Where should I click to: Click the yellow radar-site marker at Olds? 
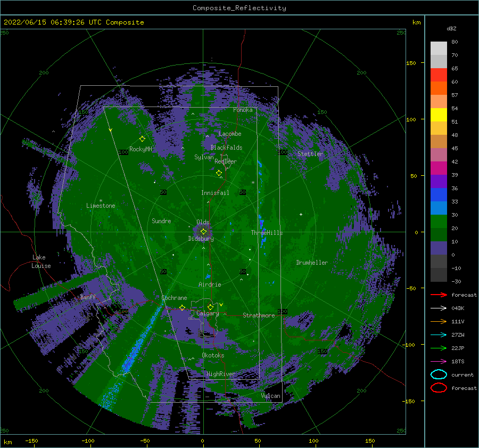(x=203, y=232)
